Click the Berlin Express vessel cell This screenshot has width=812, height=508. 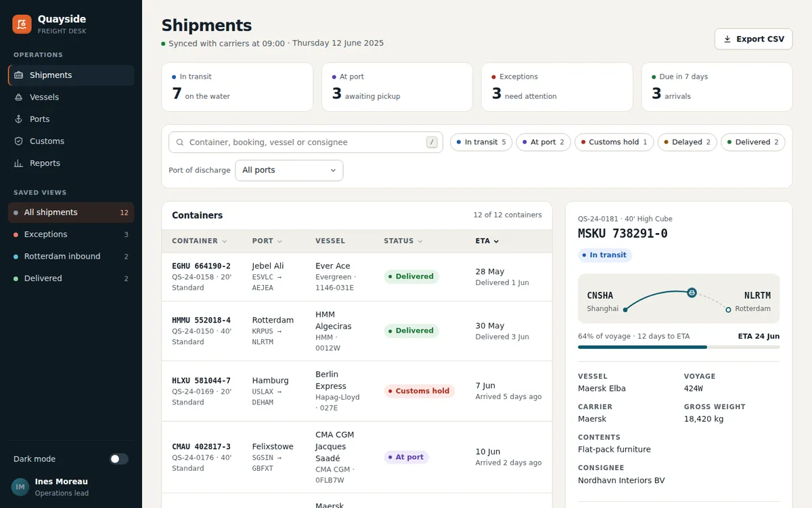[338, 391]
